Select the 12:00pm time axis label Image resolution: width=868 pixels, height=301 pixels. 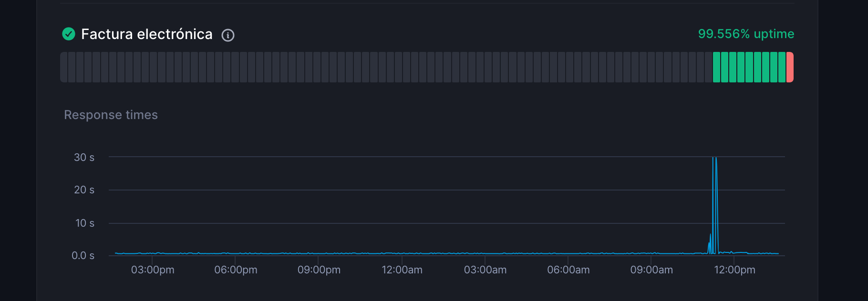[x=734, y=270]
